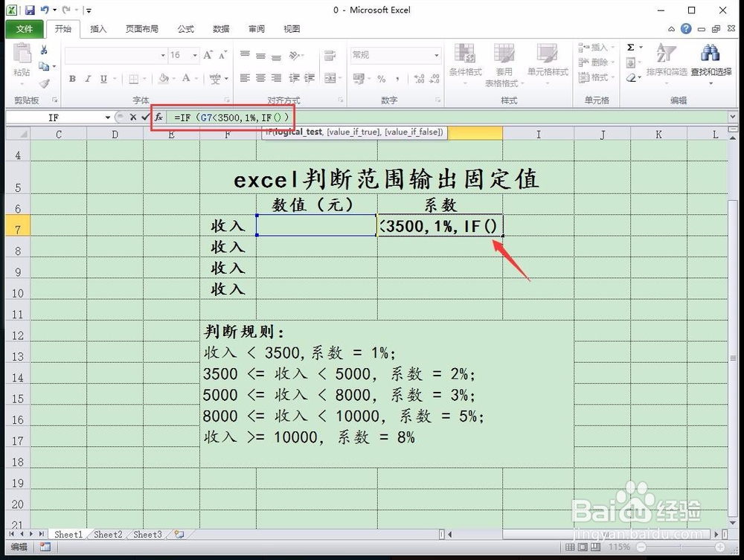
Task: Click the Align Right icon
Action: click(276, 78)
